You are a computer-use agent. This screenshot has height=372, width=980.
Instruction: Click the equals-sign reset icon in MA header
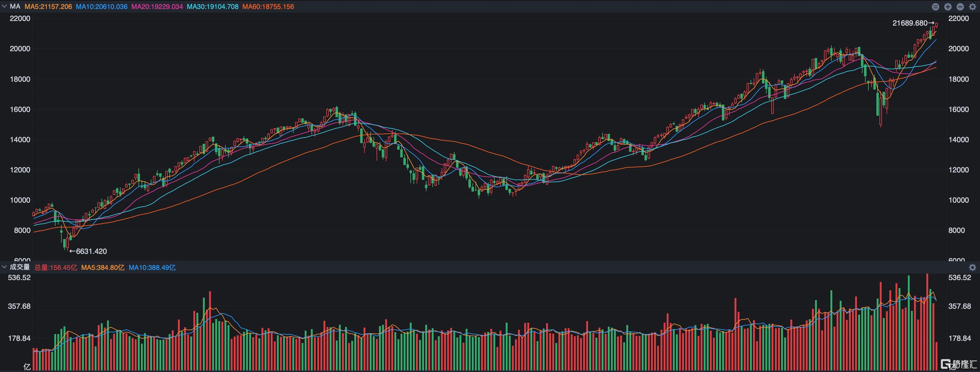pos(936,7)
